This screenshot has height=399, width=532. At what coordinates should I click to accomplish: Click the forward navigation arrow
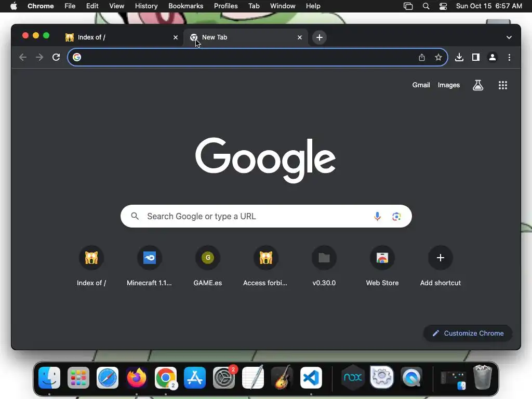(x=39, y=57)
